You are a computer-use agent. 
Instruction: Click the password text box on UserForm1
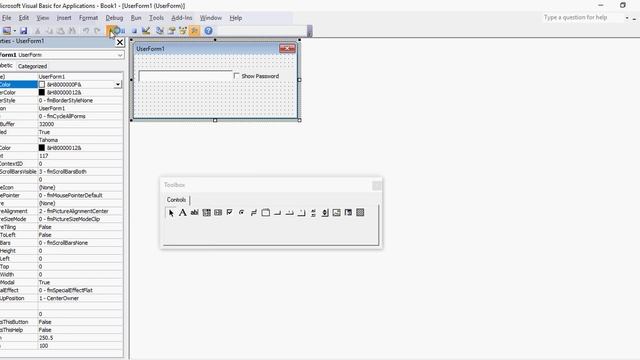pos(186,76)
